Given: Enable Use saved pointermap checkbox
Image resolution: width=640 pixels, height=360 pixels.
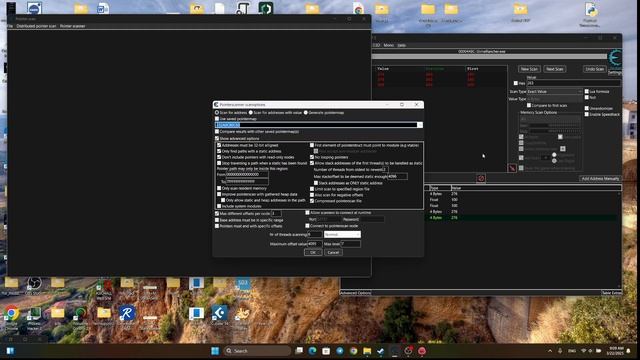Looking at the screenshot, I should 217,119.
